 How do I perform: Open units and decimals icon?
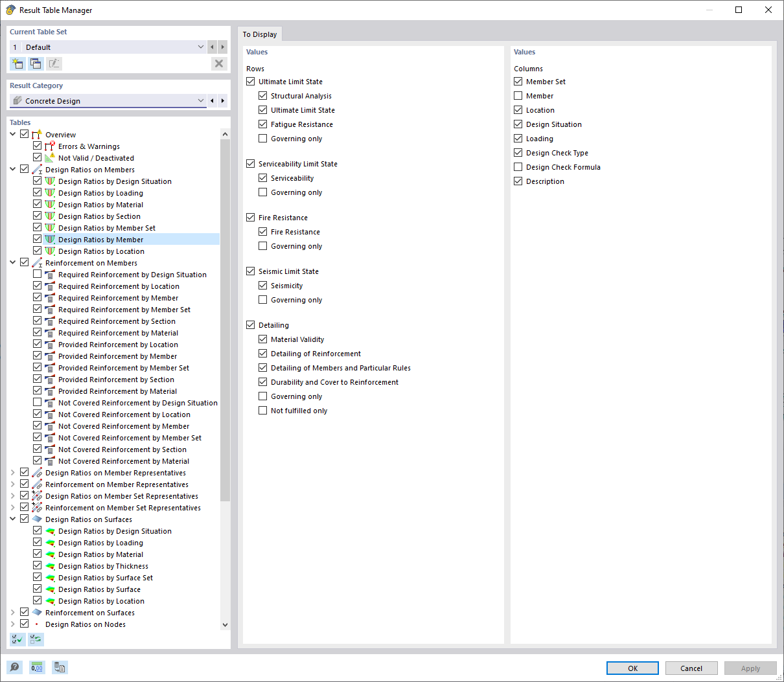(x=37, y=668)
